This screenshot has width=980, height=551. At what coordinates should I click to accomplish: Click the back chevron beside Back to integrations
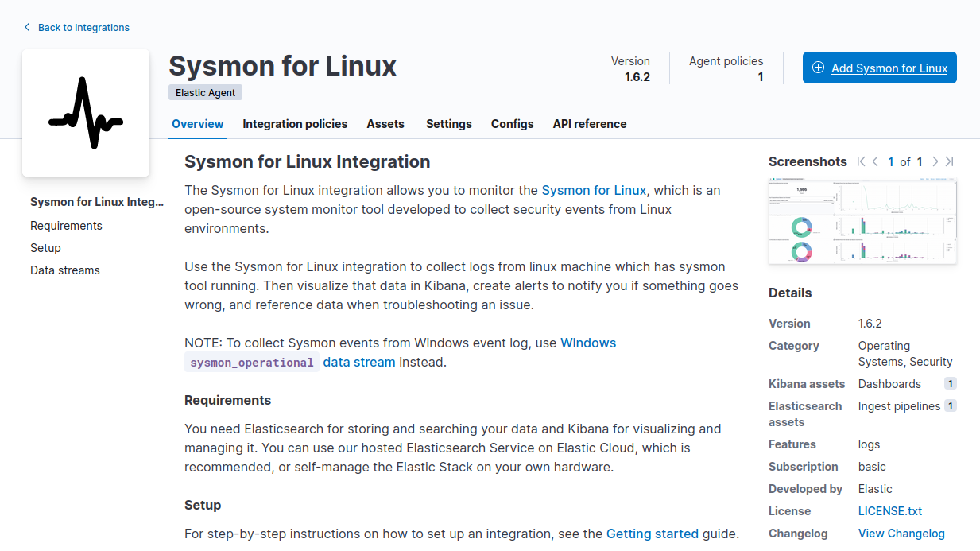coord(26,27)
